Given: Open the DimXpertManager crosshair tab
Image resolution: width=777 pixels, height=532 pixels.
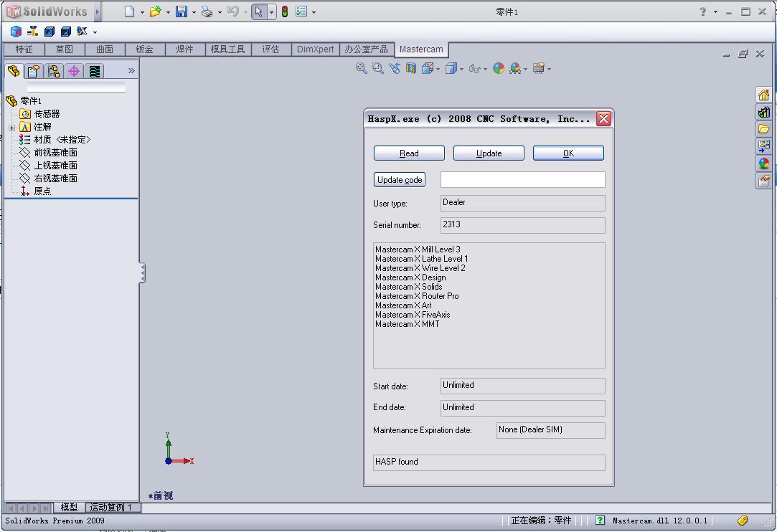Looking at the screenshot, I should (x=74, y=71).
